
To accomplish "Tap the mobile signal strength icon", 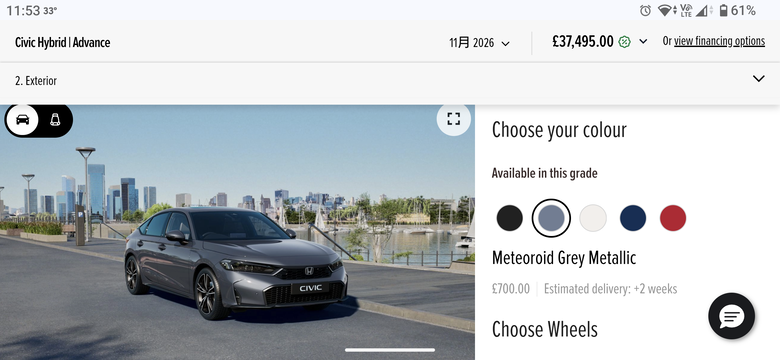I will pyautogui.click(x=702, y=10).
